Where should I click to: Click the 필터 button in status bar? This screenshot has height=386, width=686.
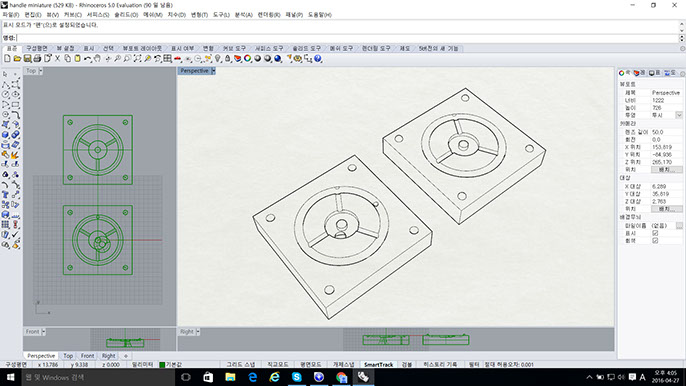tap(474, 364)
